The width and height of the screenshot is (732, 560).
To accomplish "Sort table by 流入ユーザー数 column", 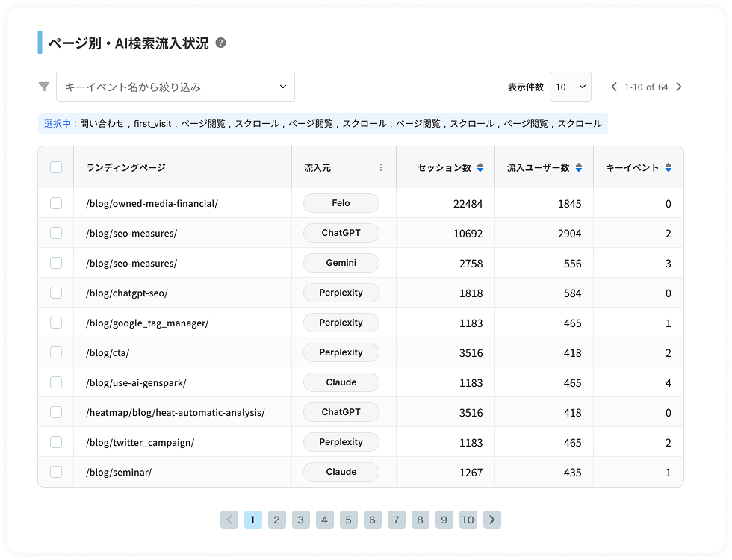I will point(579,168).
